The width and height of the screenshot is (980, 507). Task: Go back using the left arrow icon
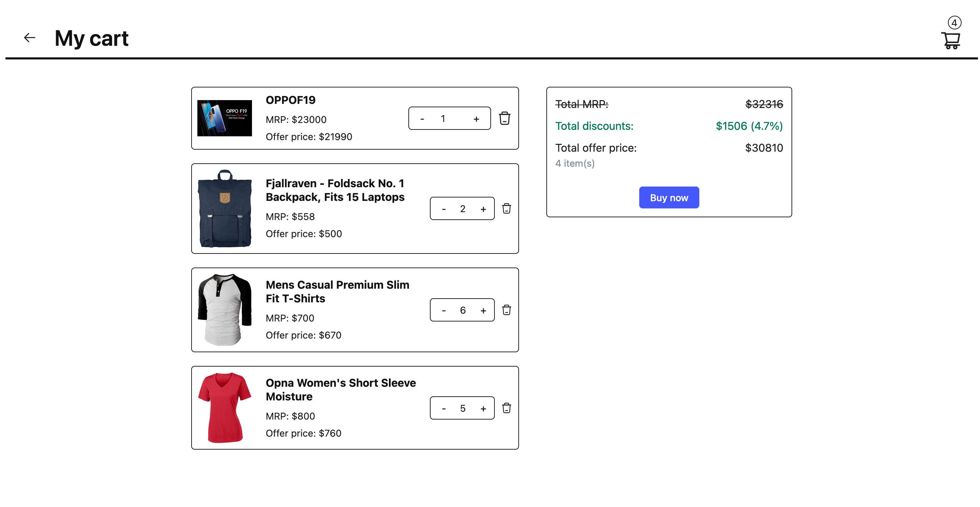pos(29,38)
